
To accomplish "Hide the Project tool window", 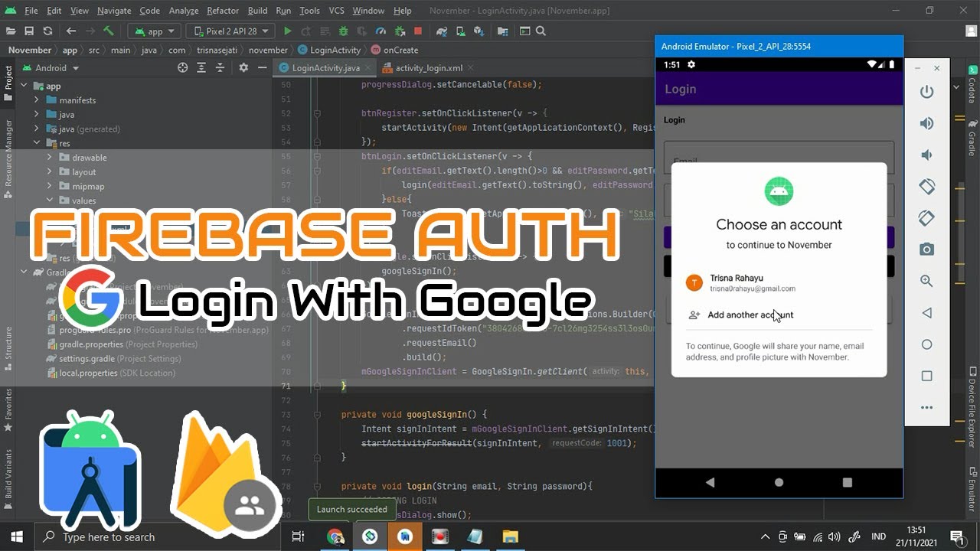I will point(261,67).
